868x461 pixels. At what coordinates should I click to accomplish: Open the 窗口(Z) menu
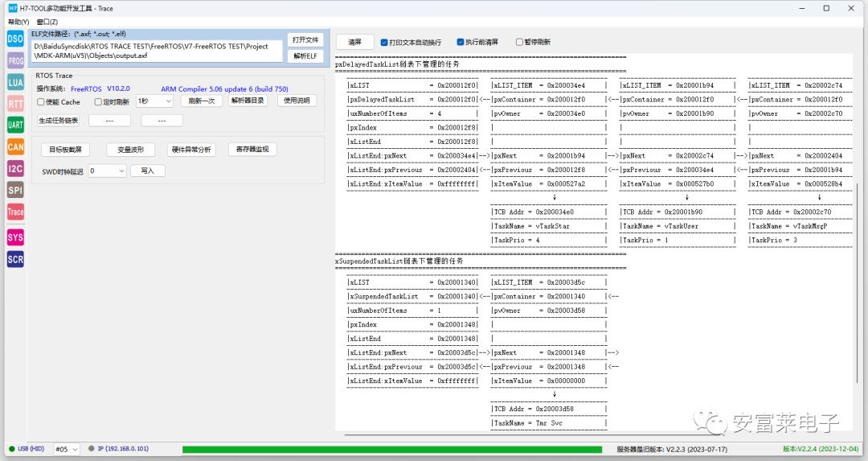47,23
